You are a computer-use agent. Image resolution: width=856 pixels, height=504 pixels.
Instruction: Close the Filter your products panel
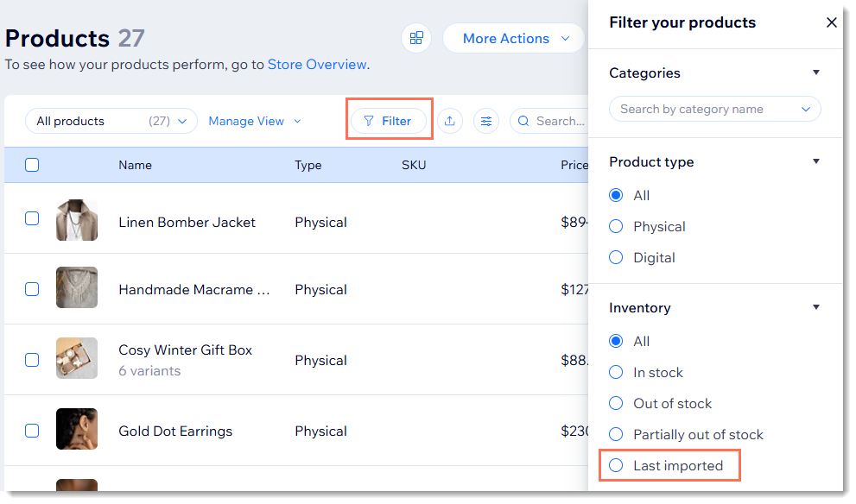[x=832, y=22]
